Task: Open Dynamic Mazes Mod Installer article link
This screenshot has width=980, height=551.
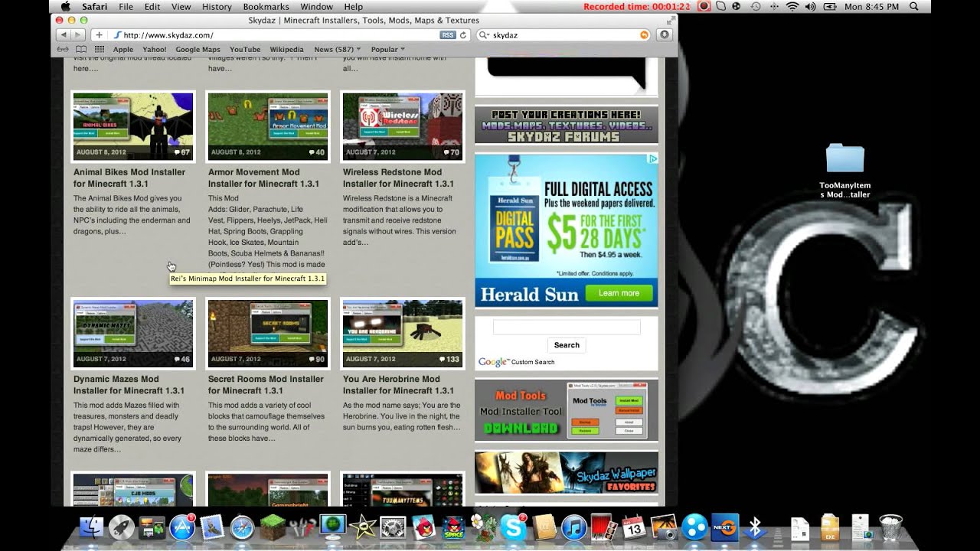Action: pos(129,384)
